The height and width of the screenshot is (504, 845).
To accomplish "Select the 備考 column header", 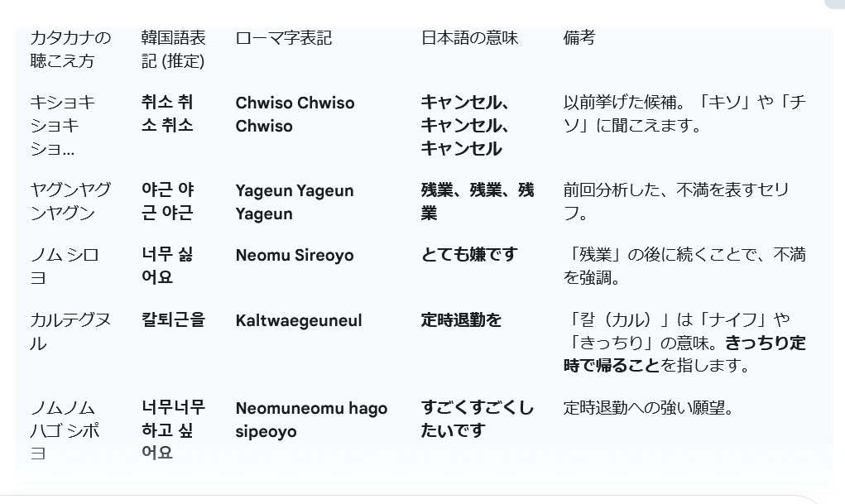I will 579,38.
